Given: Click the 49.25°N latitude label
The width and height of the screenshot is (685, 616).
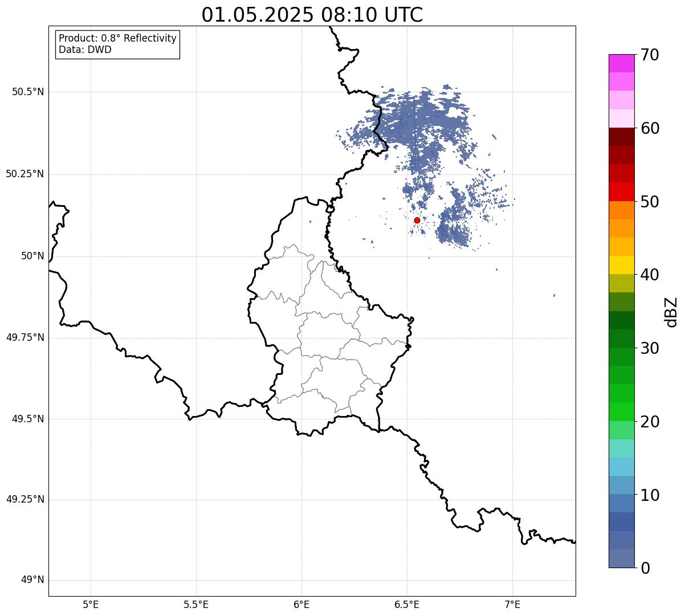Looking at the screenshot, I should click(25, 499).
